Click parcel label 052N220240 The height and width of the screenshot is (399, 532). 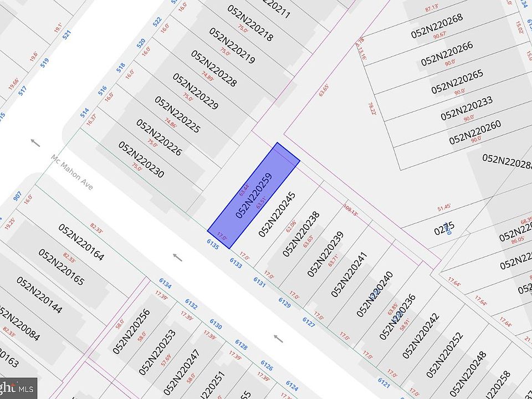pos(375,294)
